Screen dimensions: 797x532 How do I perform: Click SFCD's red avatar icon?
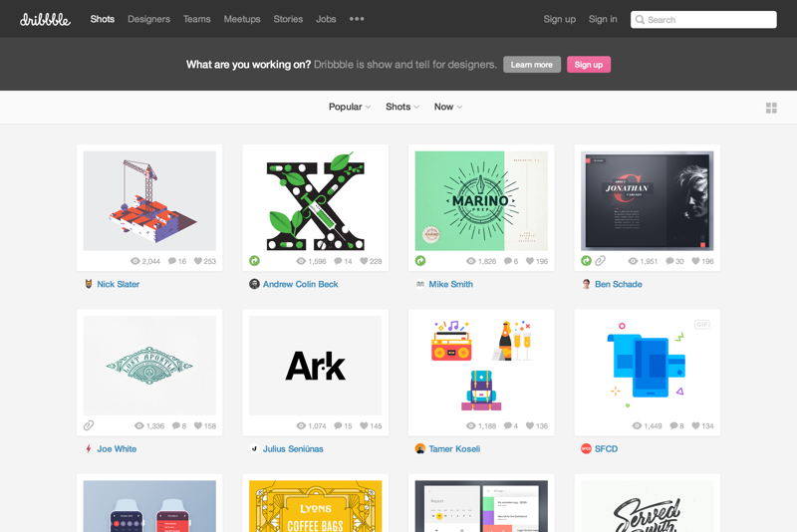(586, 448)
